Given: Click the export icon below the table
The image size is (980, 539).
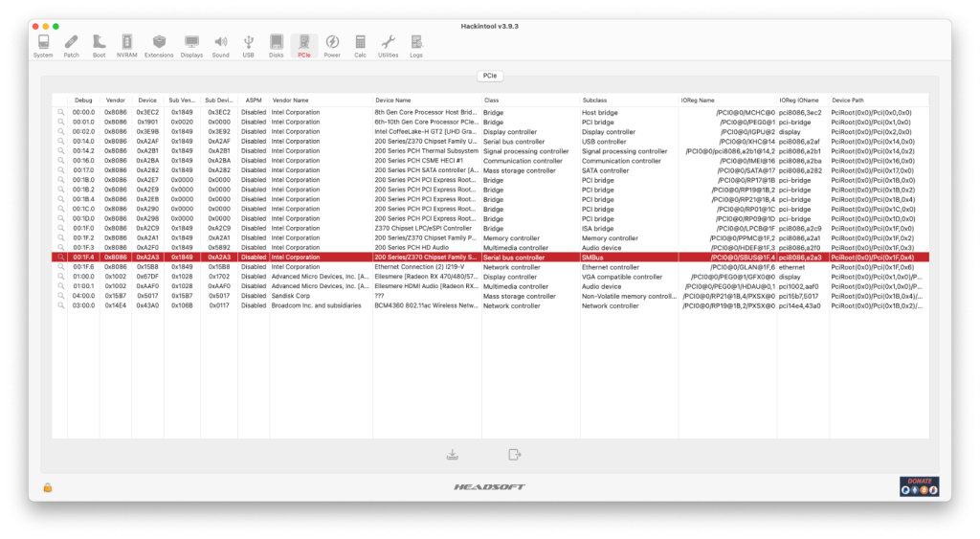Looking at the screenshot, I should click(515, 454).
